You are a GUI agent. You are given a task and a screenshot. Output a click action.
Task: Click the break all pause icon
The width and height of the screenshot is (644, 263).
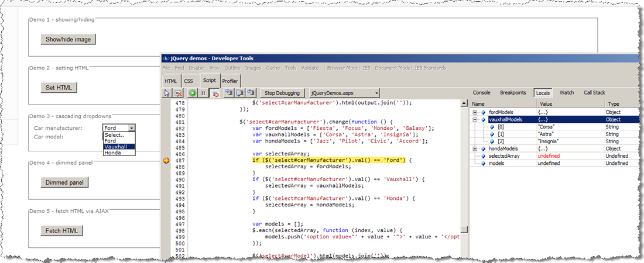click(203, 93)
